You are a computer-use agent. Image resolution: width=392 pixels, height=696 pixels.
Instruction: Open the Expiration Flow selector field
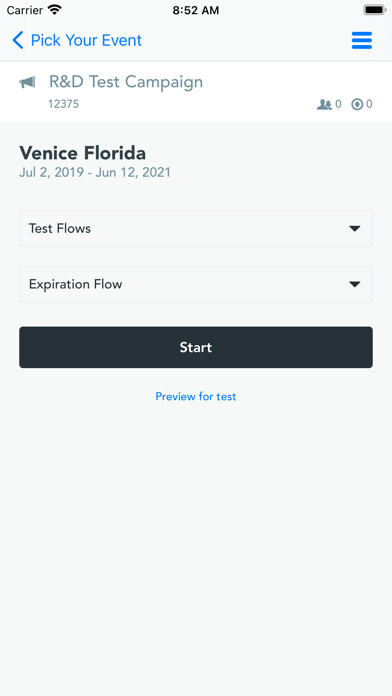(196, 285)
